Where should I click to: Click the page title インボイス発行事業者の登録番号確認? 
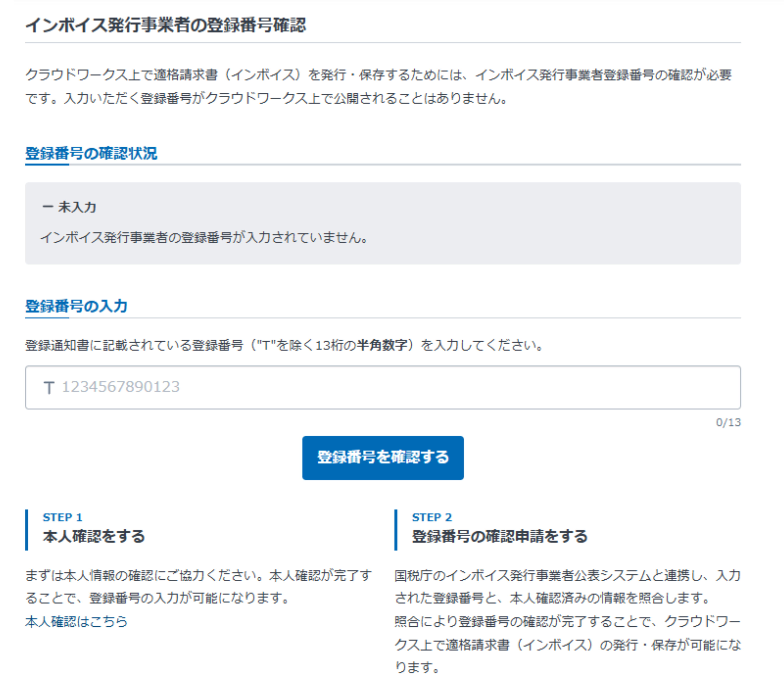[x=165, y=25]
